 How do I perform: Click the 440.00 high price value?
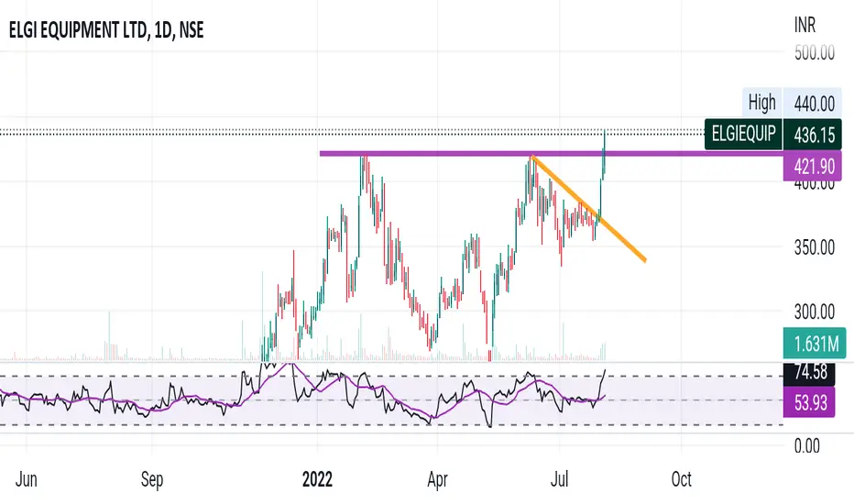815,103
